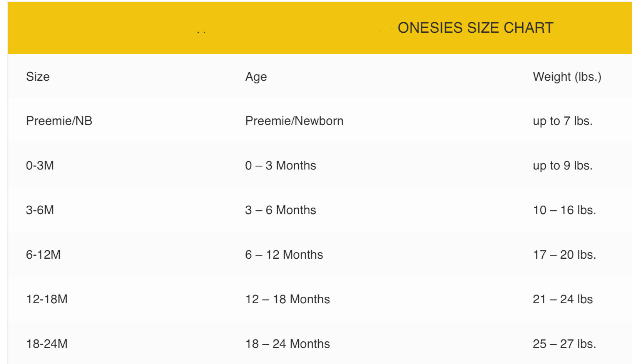
Task: Select the 6-12M size cell
Action: pyautogui.click(x=43, y=254)
